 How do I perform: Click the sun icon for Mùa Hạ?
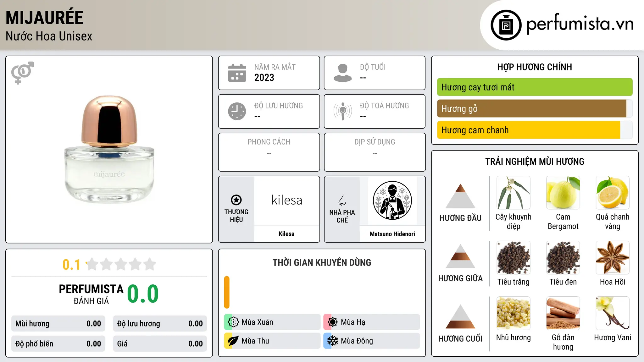pyautogui.click(x=332, y=322)
